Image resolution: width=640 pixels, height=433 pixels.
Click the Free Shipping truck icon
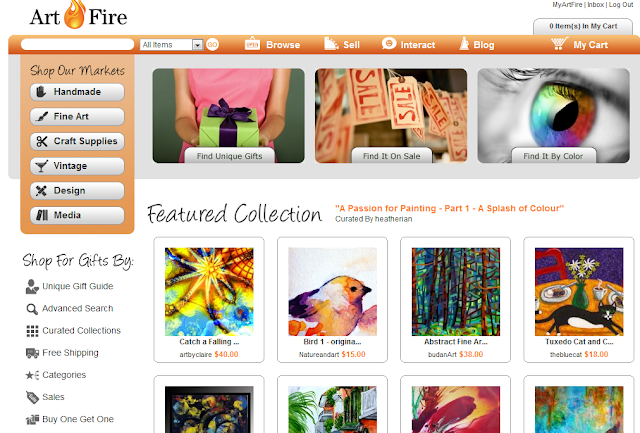pos(32,353)
